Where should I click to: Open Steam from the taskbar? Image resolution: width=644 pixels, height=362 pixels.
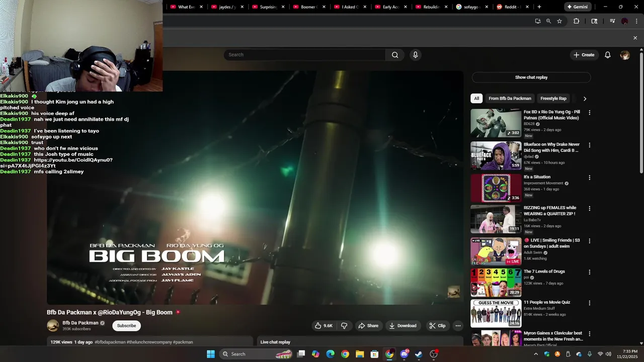pos(419,354)
